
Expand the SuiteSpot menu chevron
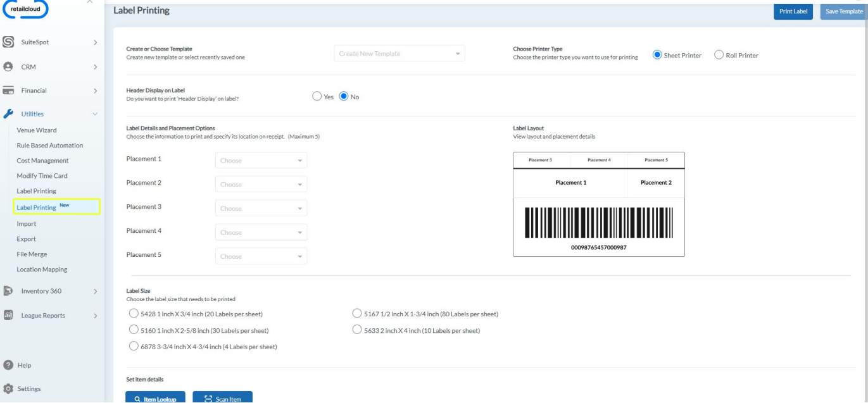click(x=95, y=42)
